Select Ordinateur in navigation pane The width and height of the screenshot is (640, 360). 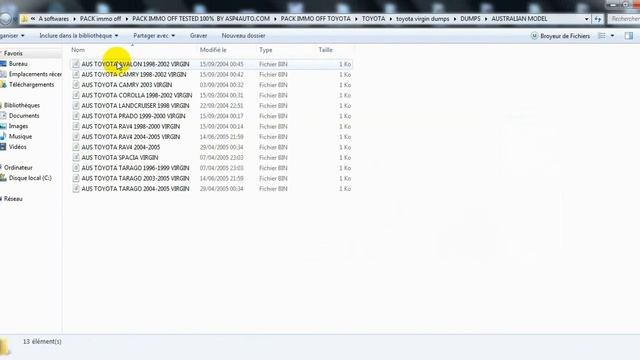(18, 167)
